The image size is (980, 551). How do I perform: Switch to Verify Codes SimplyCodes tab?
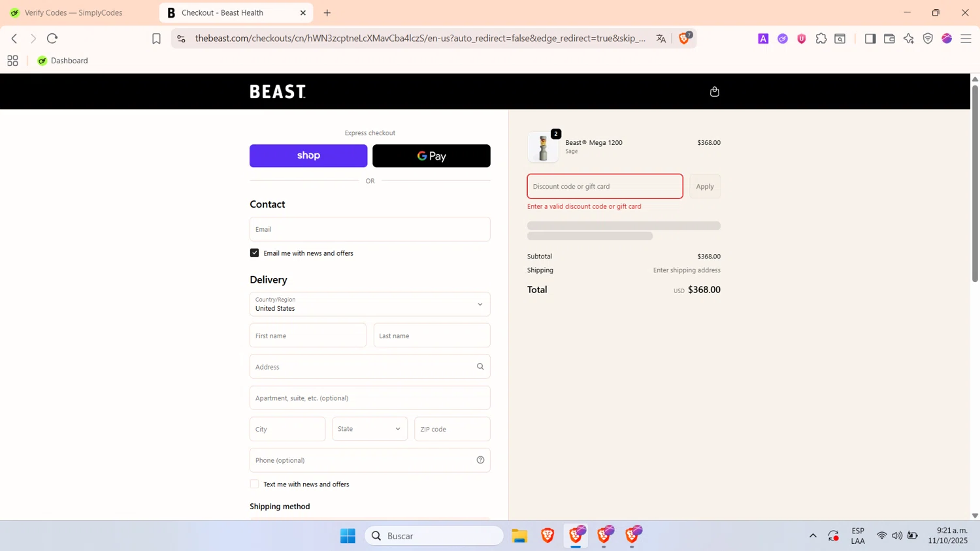(x=73, y=12)
